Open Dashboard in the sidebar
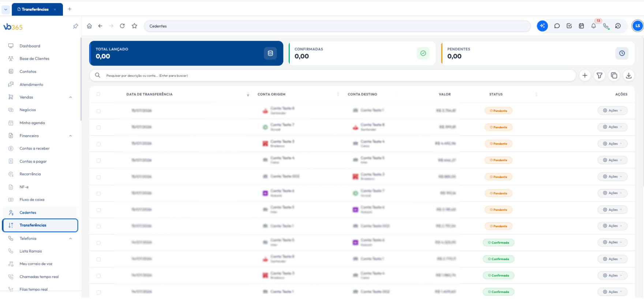644x299 pixels. (x=30, y=46)
